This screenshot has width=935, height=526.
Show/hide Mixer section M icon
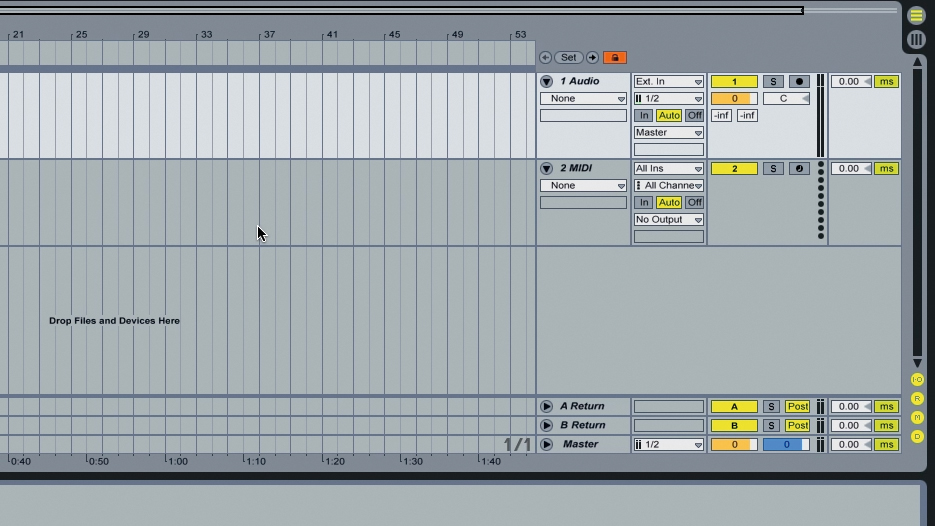[x=917, y=417]
